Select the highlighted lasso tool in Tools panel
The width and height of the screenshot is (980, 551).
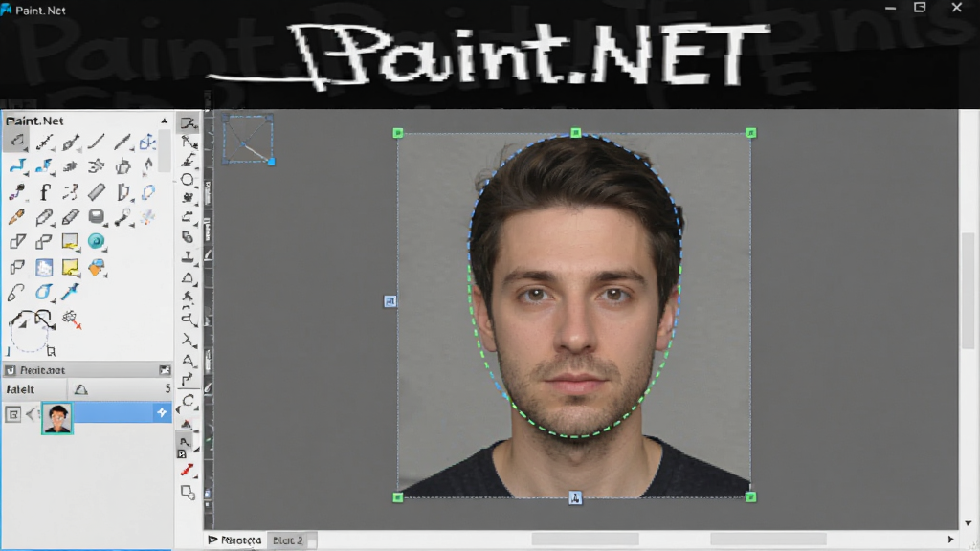click(17, 142)
